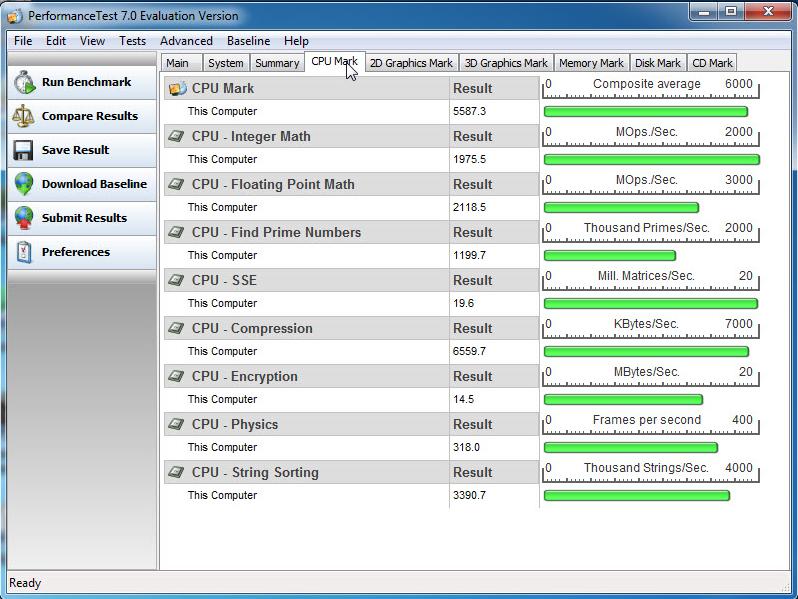The image size is (798, 599).
Task: Click the Compare Results button label
Action: (x=90, y=117)
